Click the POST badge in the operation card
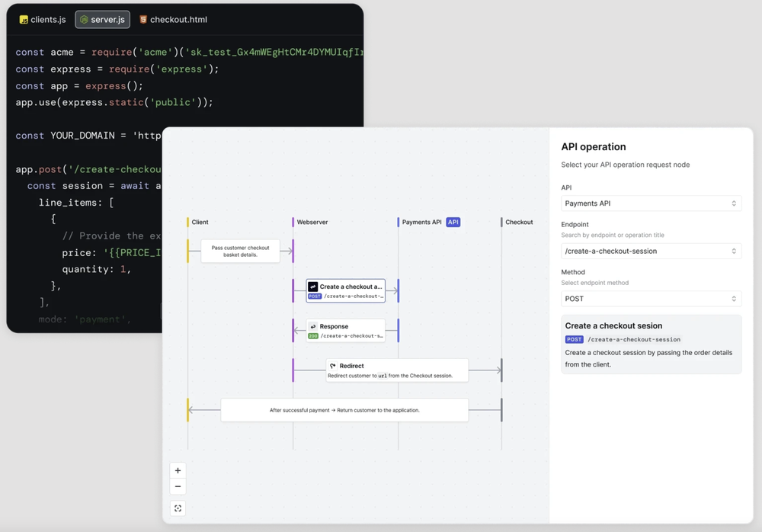762x532 pixels. 574,339
